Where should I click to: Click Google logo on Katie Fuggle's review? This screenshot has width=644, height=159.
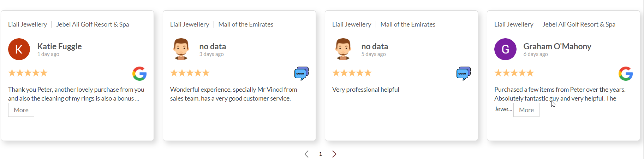click(x=139, y=74)
